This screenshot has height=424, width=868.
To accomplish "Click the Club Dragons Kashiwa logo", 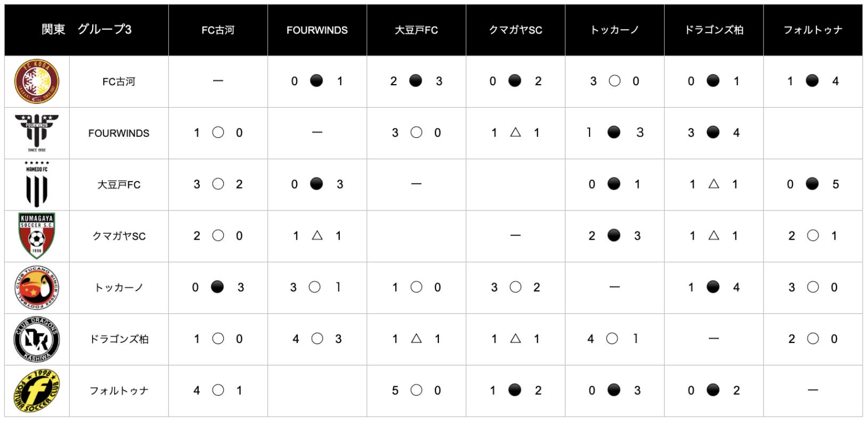I will tap(37, 339).
